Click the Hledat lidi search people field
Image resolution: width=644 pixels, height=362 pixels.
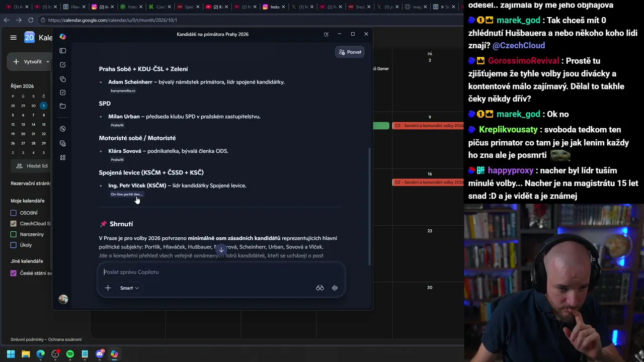pos(31,166)
